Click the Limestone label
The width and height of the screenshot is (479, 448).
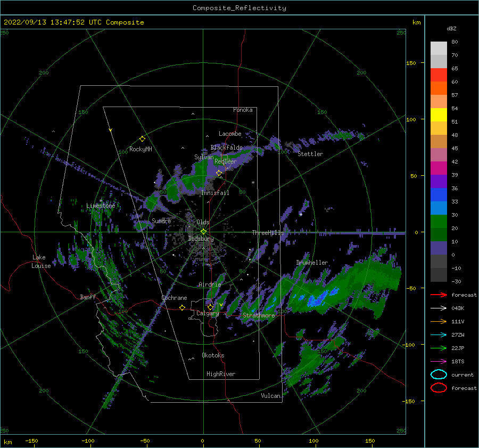[101, 206]
